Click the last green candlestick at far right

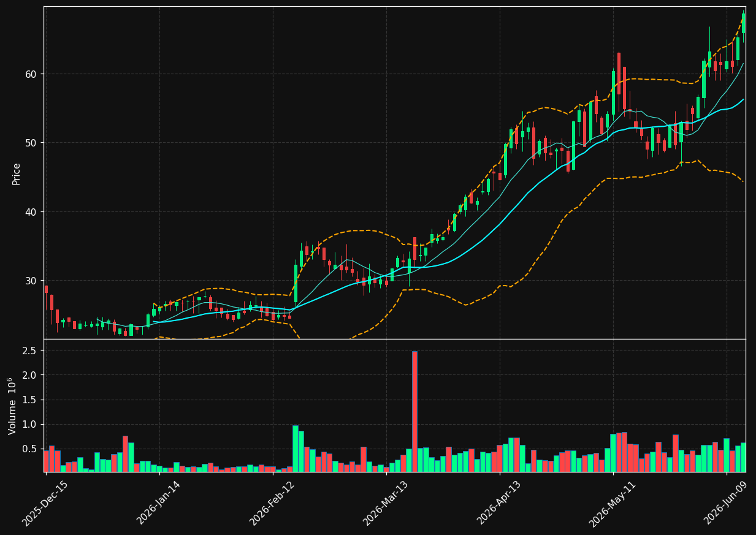click(744, 23)
